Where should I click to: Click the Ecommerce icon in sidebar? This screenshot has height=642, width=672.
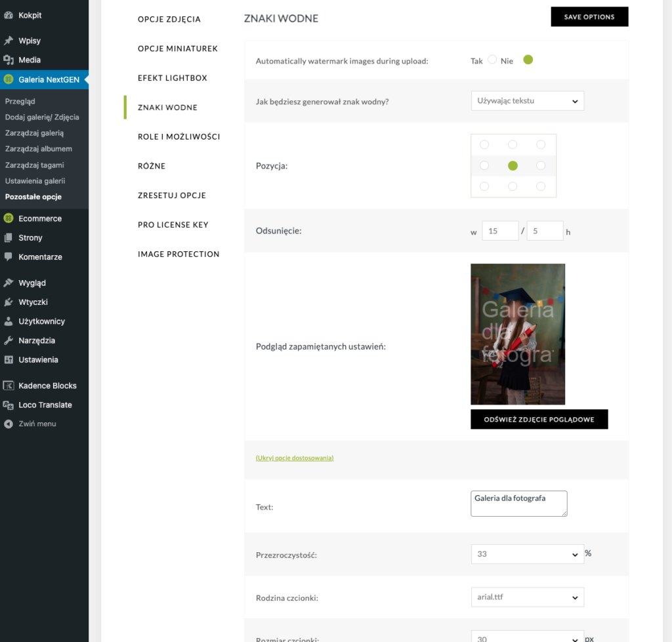tap(9, 218)
